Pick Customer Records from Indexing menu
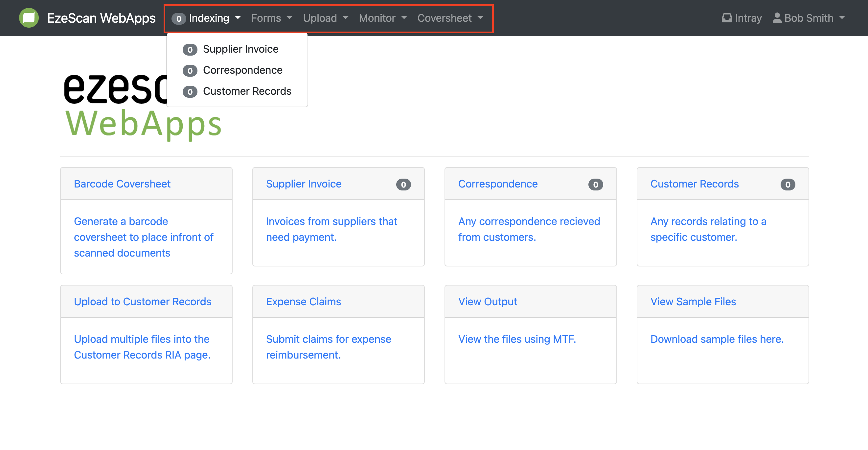The image size is (868, 450). pos(247,91)
